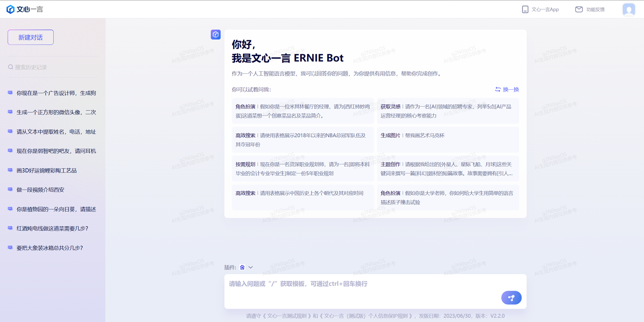This screenshot has height=322, width=644.
Task: Click the 文心一言 brand name text
Action: tap(30, 9)
